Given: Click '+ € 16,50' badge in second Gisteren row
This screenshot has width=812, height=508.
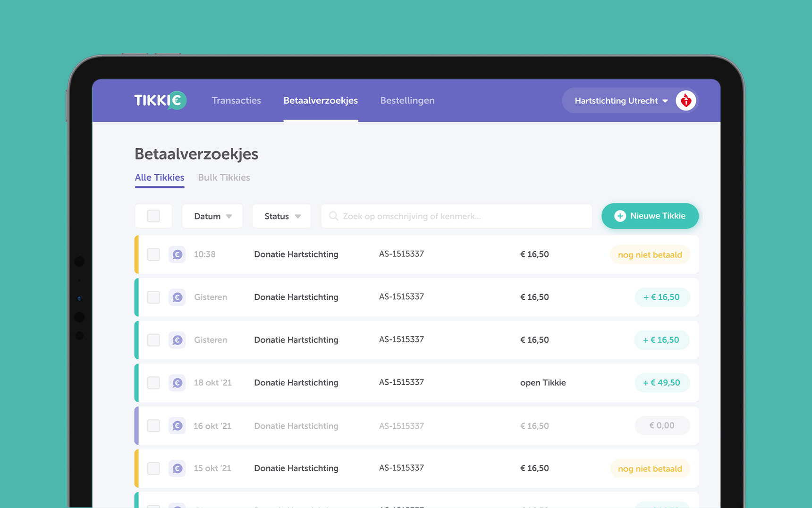Looking at the screenshot, I should click(661, 340).
